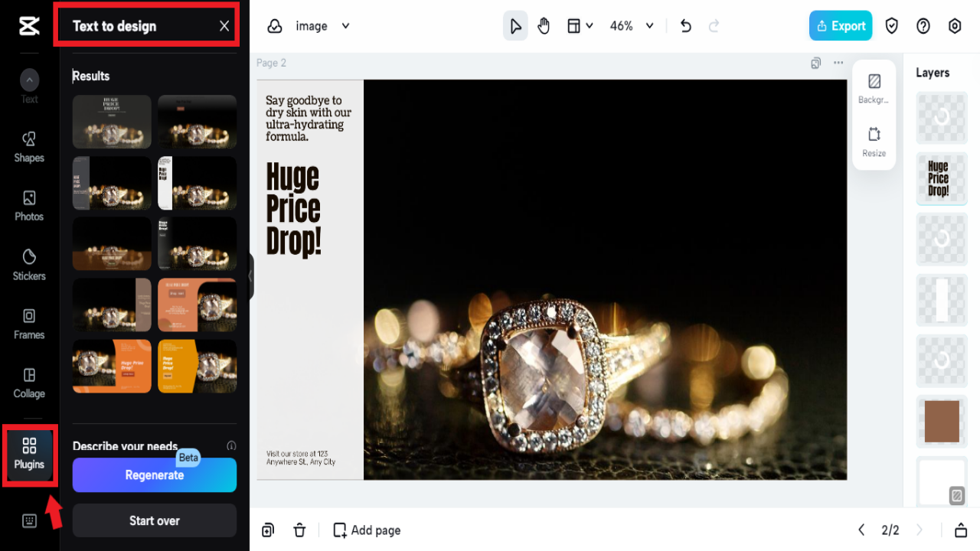Choose the result with brown right strip

coord(112,305)
